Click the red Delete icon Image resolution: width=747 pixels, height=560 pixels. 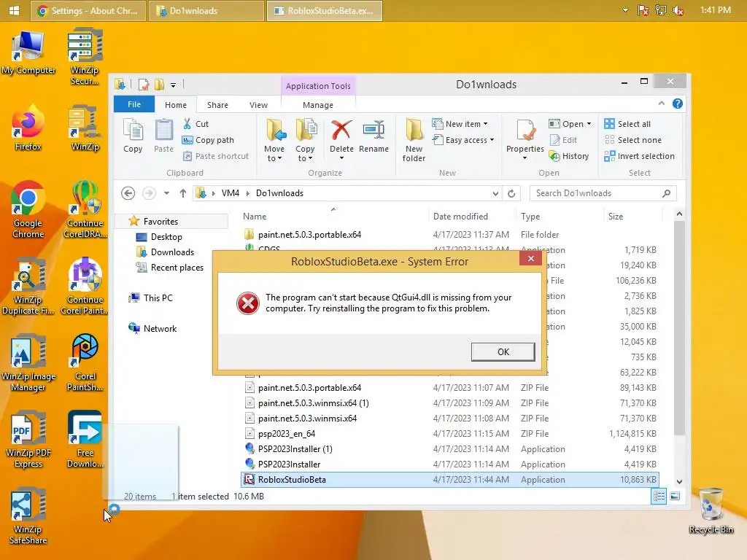341,131
